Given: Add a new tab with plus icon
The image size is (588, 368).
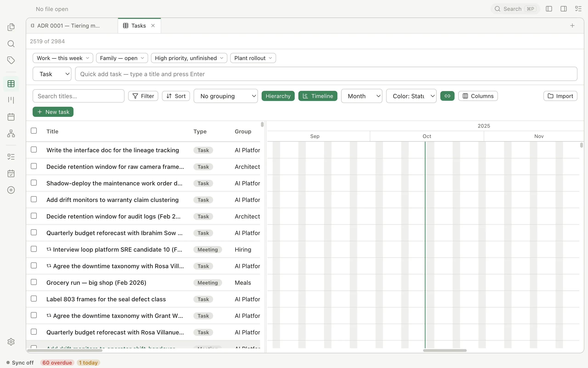Looking at the screenshot, I should (x=572, y=26).
